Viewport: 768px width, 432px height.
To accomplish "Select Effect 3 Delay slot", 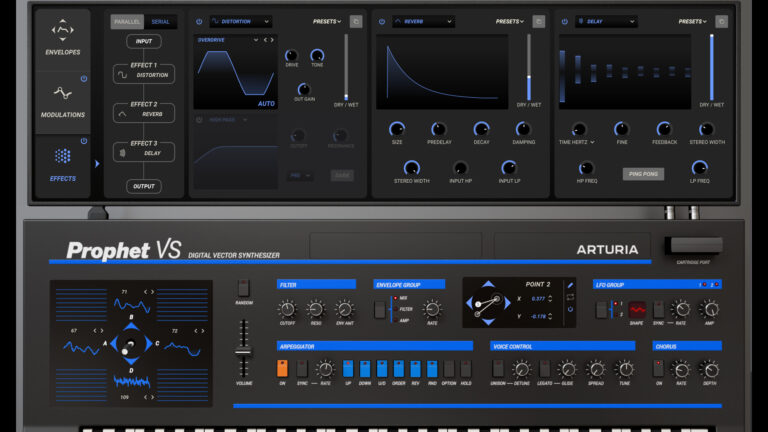I will point(144,152).
